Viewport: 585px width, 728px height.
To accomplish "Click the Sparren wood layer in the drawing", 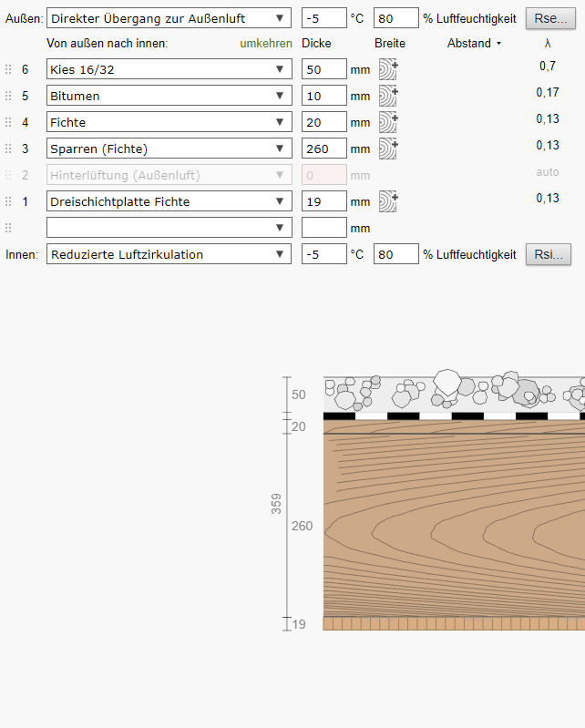I will (x=454, y=525).
